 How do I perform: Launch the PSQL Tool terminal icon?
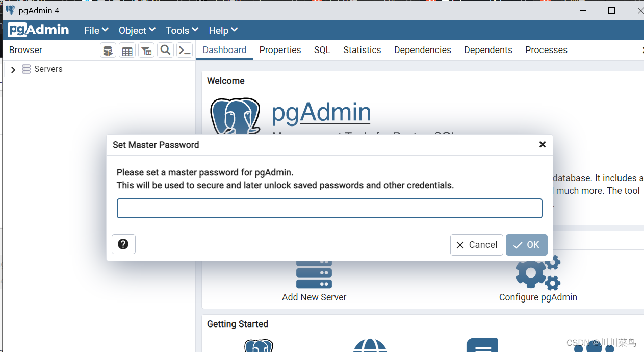point(185,51)
